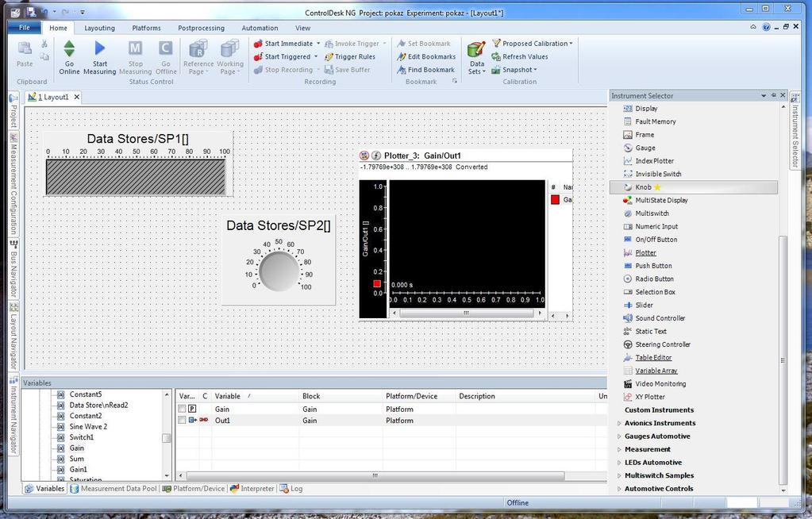Open the Data Sets icon
812x519 pixels.
[x=476, y=50]
